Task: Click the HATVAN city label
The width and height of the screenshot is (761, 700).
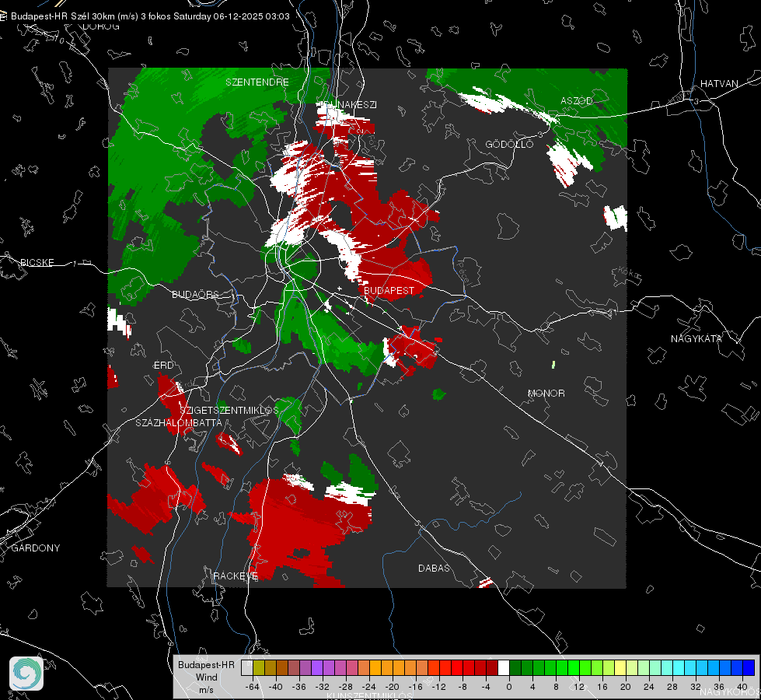Action: [x=719, y=84]
